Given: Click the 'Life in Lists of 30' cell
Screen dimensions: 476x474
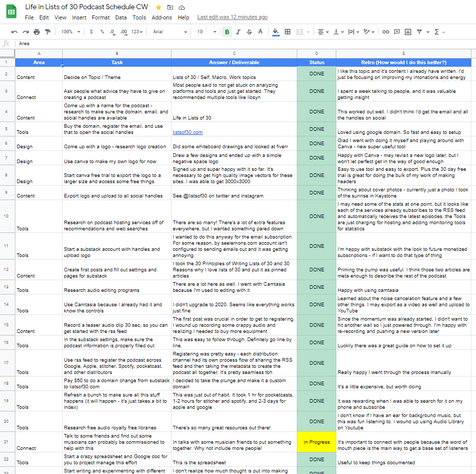Looking at the screenshot, I should 234,112.
